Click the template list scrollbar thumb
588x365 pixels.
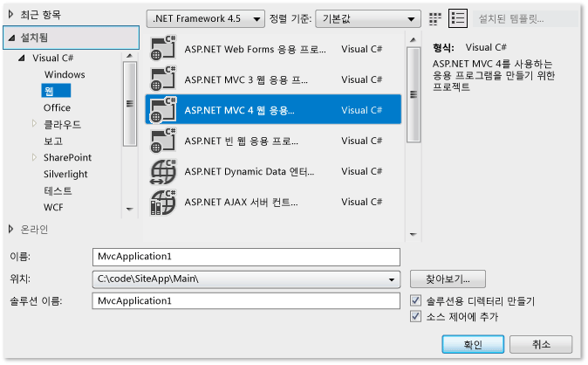414,94
